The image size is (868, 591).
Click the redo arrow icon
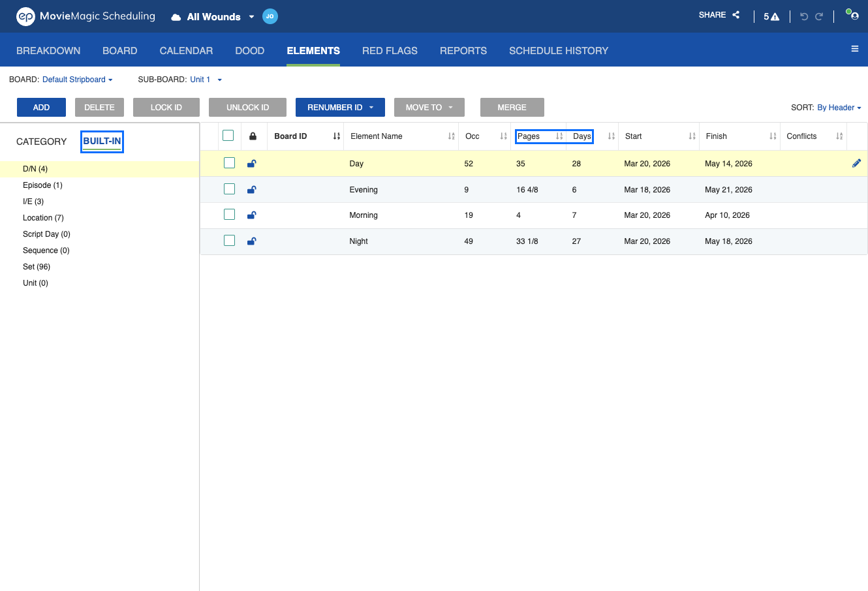(819, 16)
